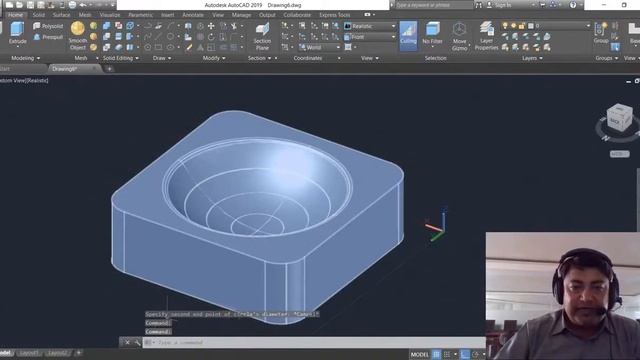Expand the Modeling panel
This screenshot has height=360, width=640.
coord(25,58)
